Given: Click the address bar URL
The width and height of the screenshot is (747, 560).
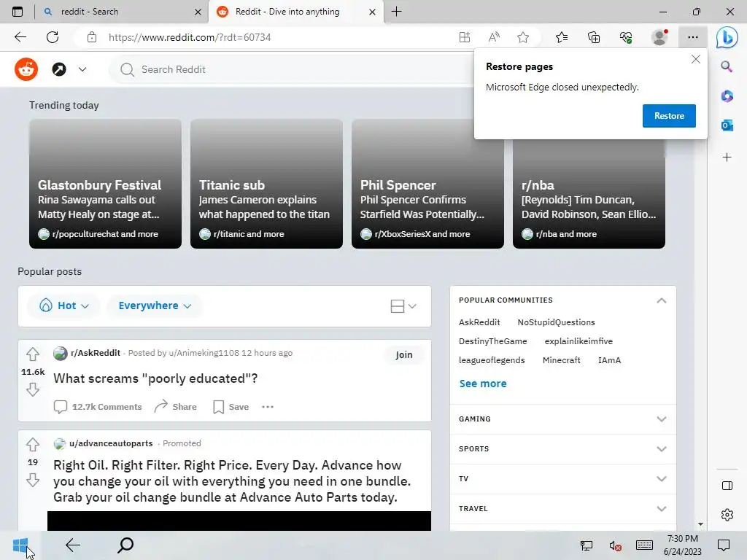Looking at the screenshot, I should coord(190,37).
